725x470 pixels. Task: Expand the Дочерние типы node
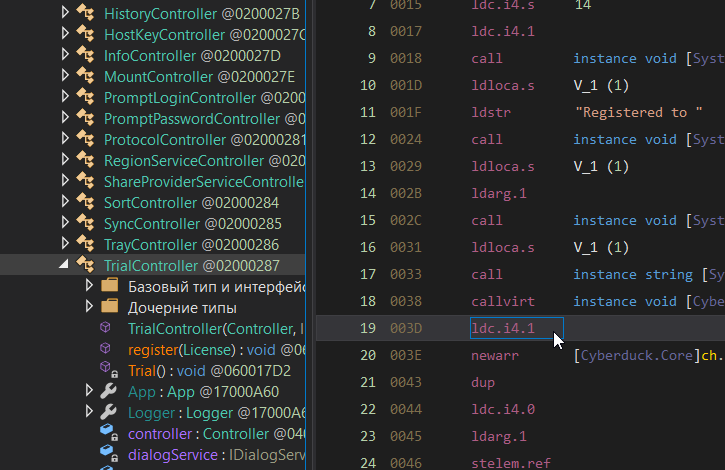click(x=90, y=308)
